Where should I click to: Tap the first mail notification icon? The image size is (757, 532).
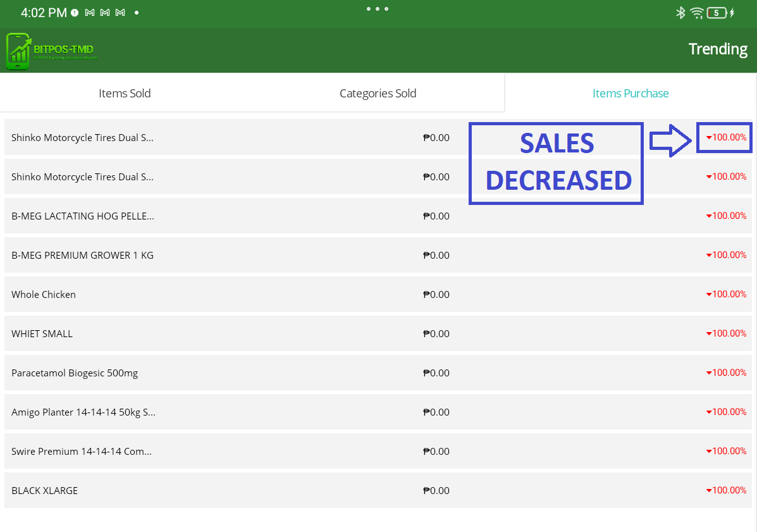pyautogui.click(x=90, y=13)
